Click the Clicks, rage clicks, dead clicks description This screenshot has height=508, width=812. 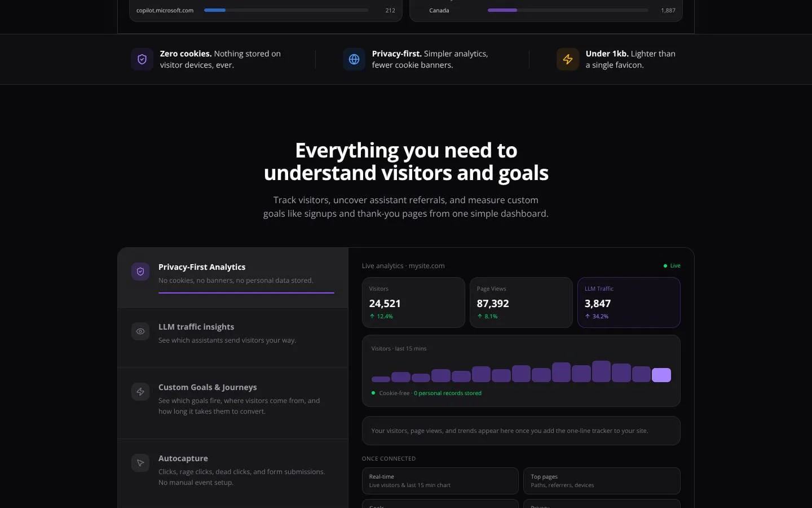[242, 477]
